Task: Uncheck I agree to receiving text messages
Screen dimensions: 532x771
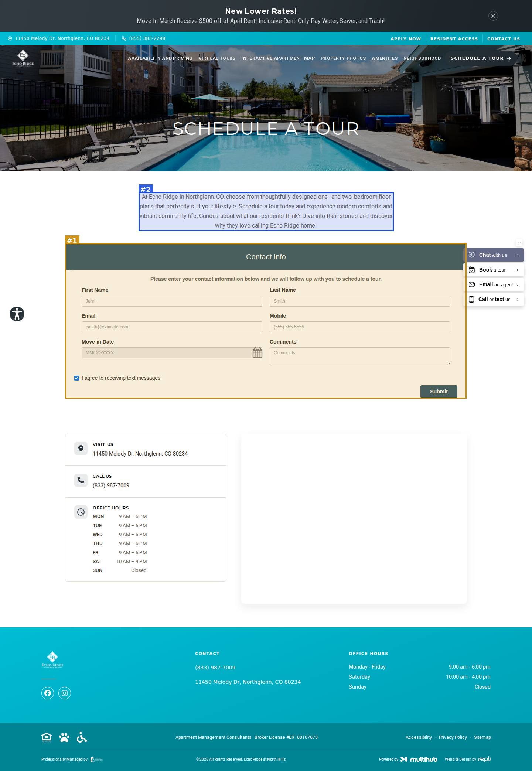Action: [x=77, y=378]
